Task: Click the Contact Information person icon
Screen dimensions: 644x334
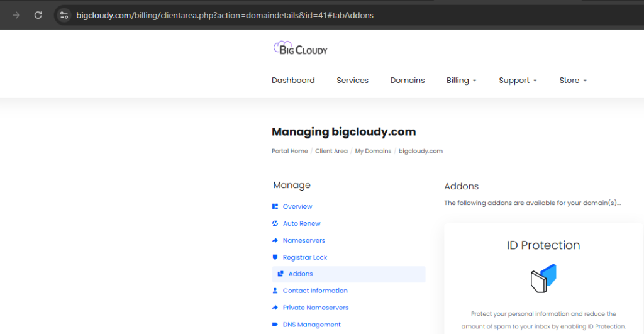Action: [x=275, y=291]
